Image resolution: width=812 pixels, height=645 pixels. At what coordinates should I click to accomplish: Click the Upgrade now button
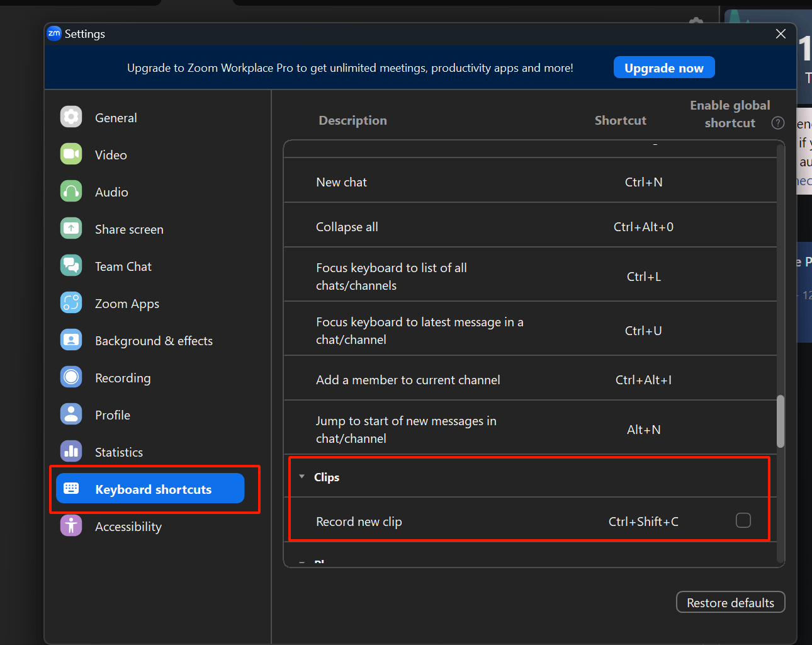pos(663,68)
